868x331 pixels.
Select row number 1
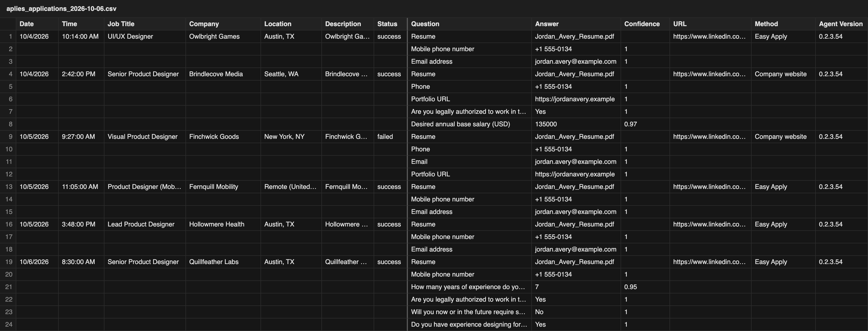coord(8,36)
